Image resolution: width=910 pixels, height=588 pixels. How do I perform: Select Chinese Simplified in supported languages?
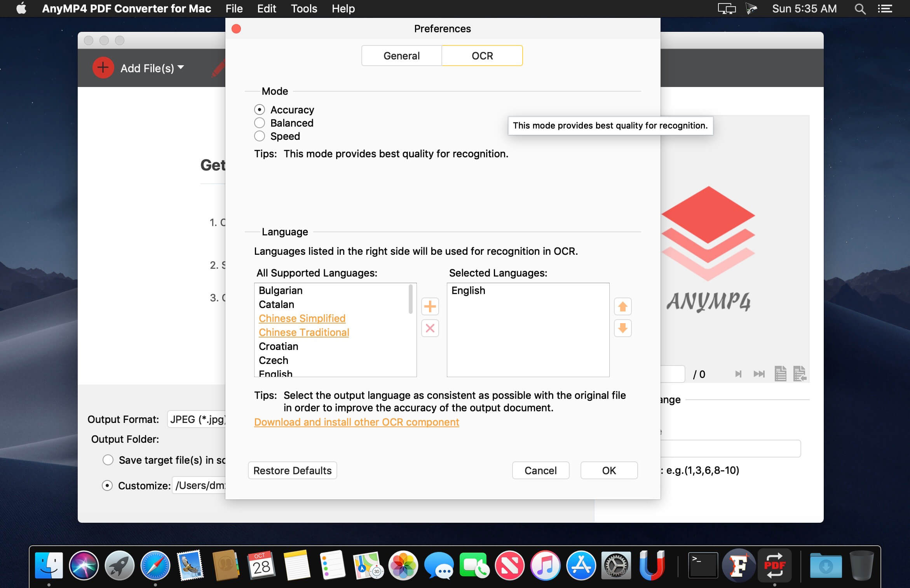pyautogui.click(x=302, y=318)
